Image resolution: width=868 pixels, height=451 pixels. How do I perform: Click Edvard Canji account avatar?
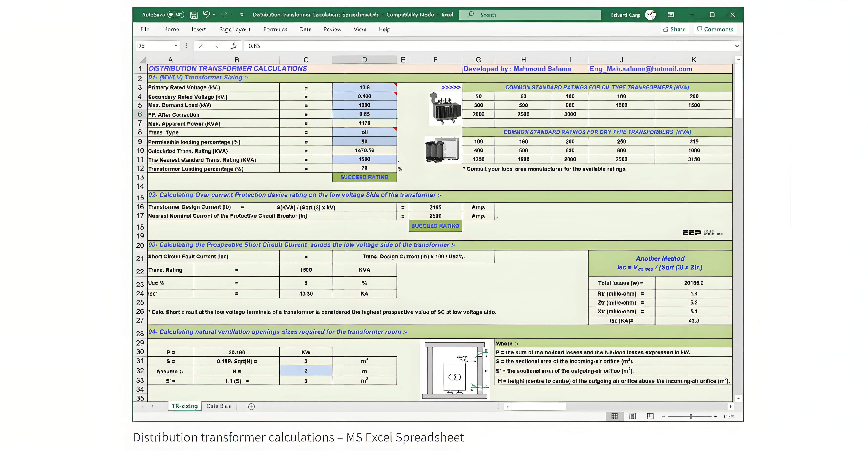tap(650, 15)
